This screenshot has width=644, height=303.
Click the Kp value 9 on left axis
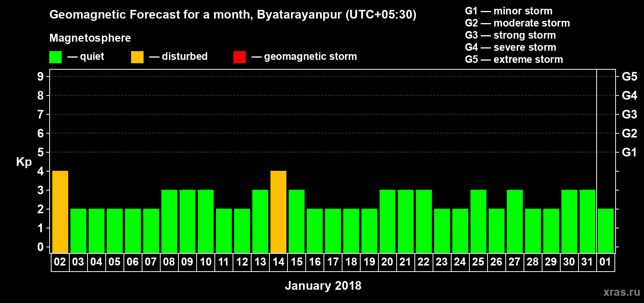(41, 77)
